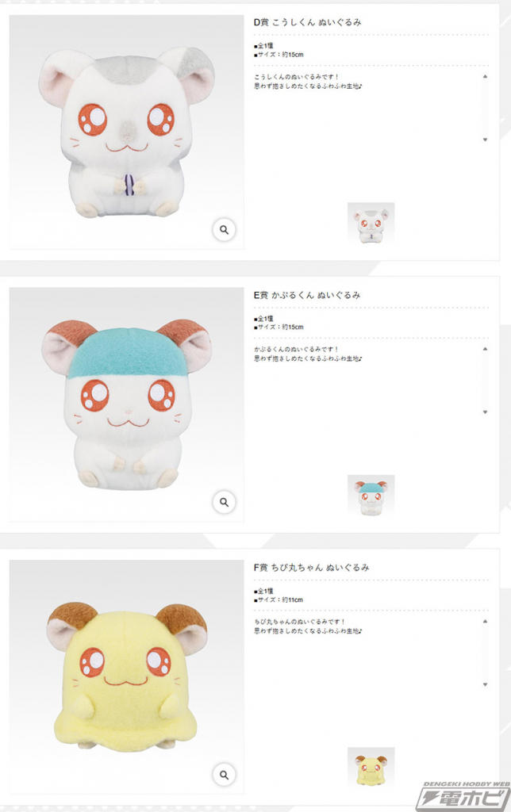Click the large Kaburu-kun plush photo
Screen dimensions: 511x812
point(126,404)
